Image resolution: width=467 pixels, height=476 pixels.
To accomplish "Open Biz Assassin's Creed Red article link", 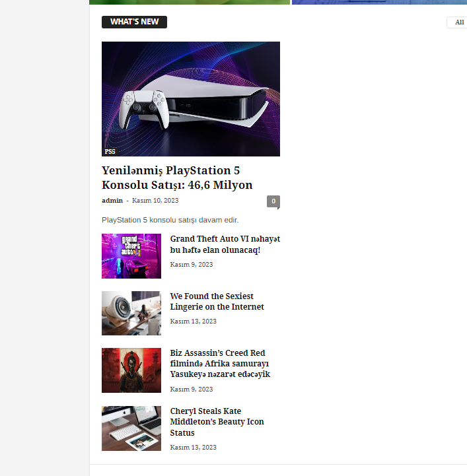I will pos(220,363).
